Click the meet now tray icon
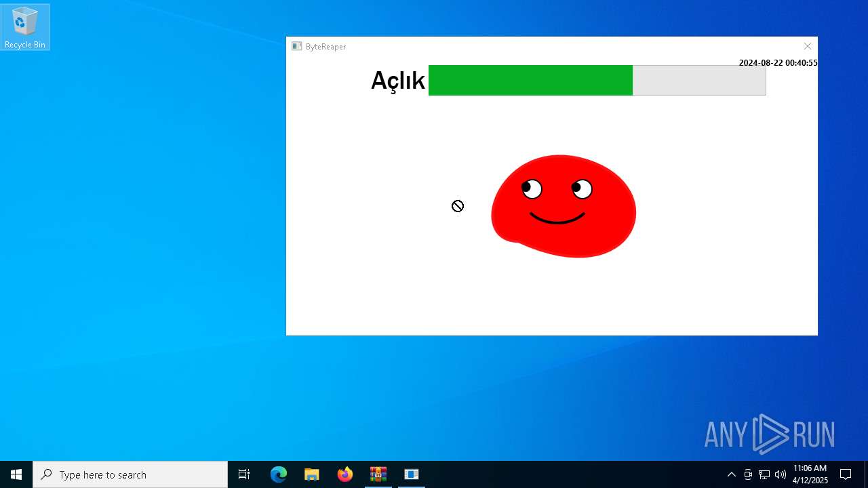Viewport: 868px width, 488px height. point(748,474)
